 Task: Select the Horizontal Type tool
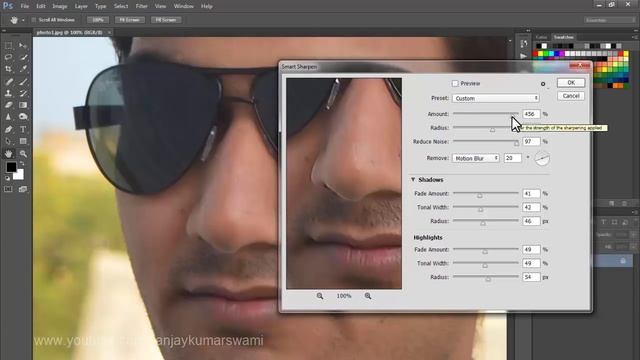(x=23, y=129)
